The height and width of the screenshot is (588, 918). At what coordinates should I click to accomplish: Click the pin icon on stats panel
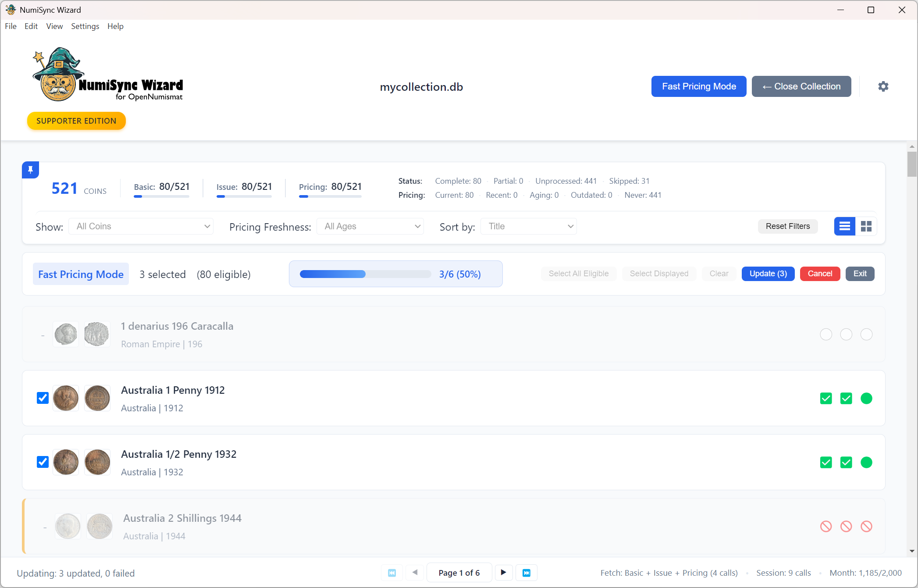30,170
